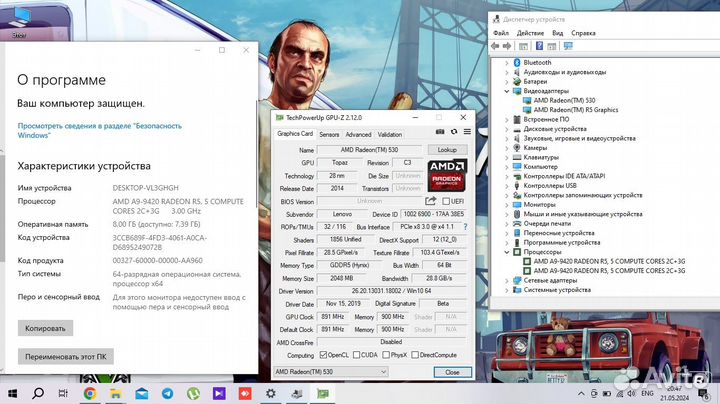Click the back arrow in Device Manager toolbar

(496, 44)
